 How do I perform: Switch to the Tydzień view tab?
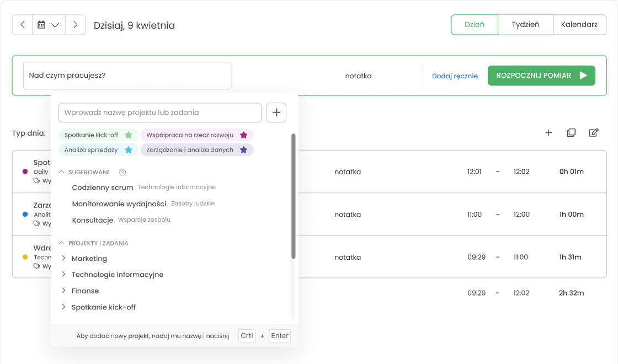click(525, 25)
